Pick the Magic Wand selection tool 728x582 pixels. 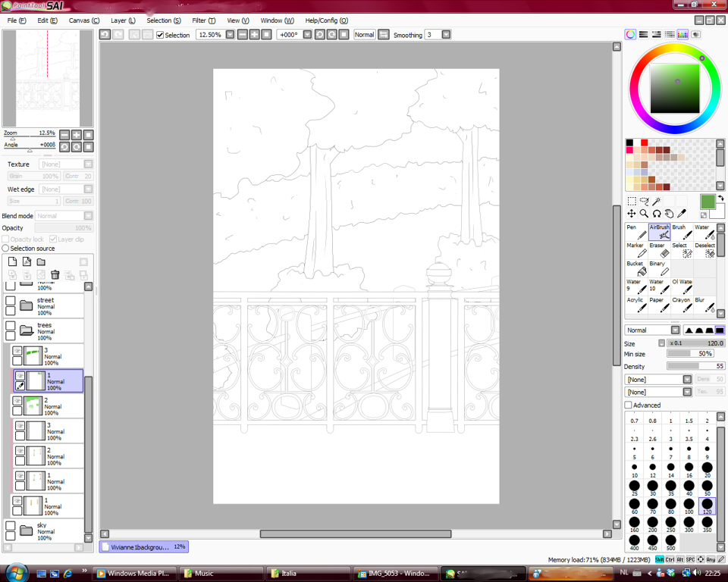point(657,202)
